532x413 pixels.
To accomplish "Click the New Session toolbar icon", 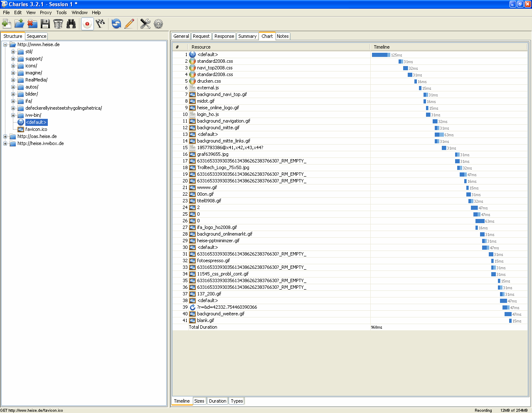I will (x=7, y=24).
